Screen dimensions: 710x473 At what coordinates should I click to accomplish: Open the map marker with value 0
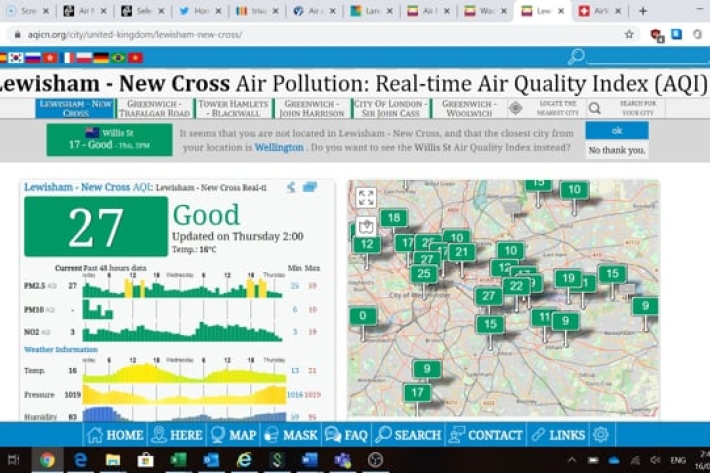[x=362, y=317]
